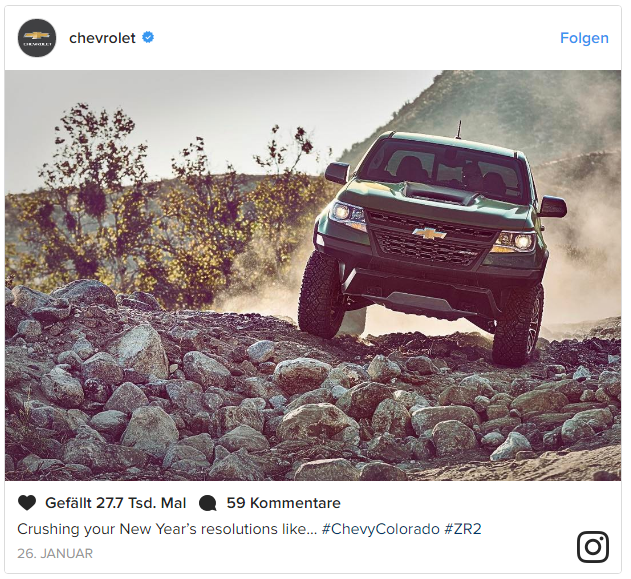Click the gold bowtie emblem on the grille
The width and height of the screenshot is (631, 579).
click(429, 233)
